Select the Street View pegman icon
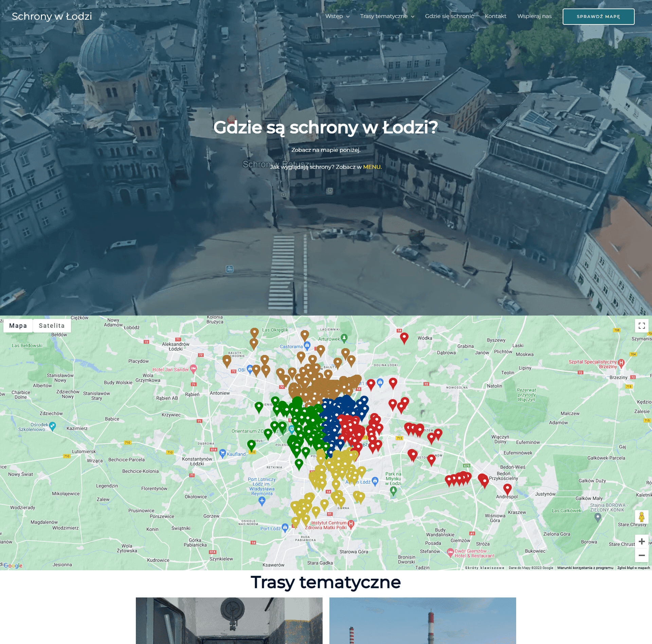 641,517
